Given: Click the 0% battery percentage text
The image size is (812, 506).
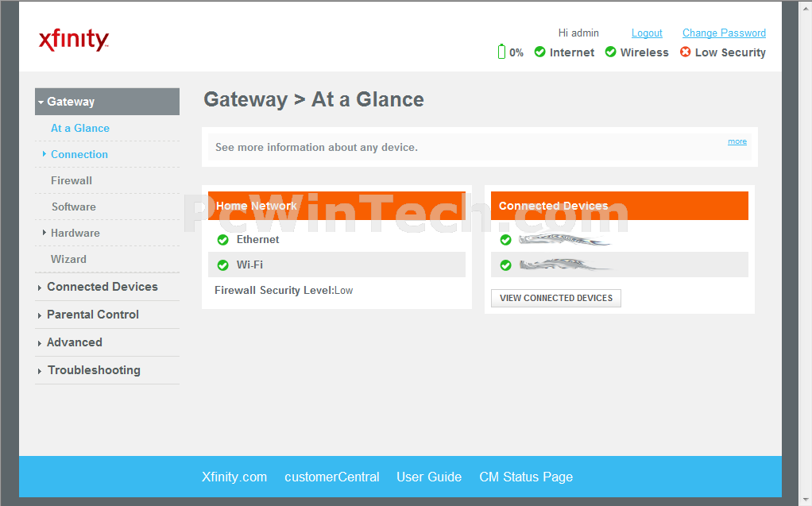Looking at the screenshot, I should (x=516, y=52).
